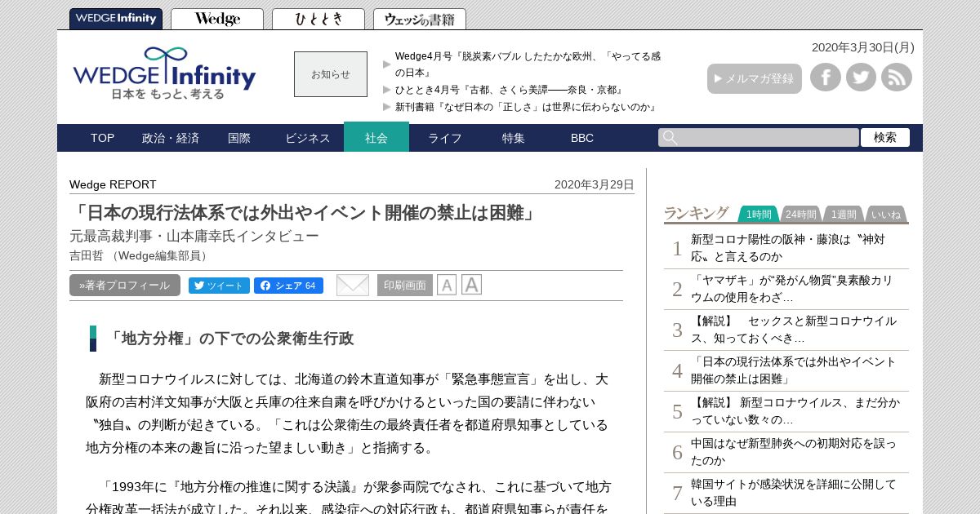Click author name 吉田哲
Image resolution: width=980 pixels, height=514 pixels.
coord(87,255)
